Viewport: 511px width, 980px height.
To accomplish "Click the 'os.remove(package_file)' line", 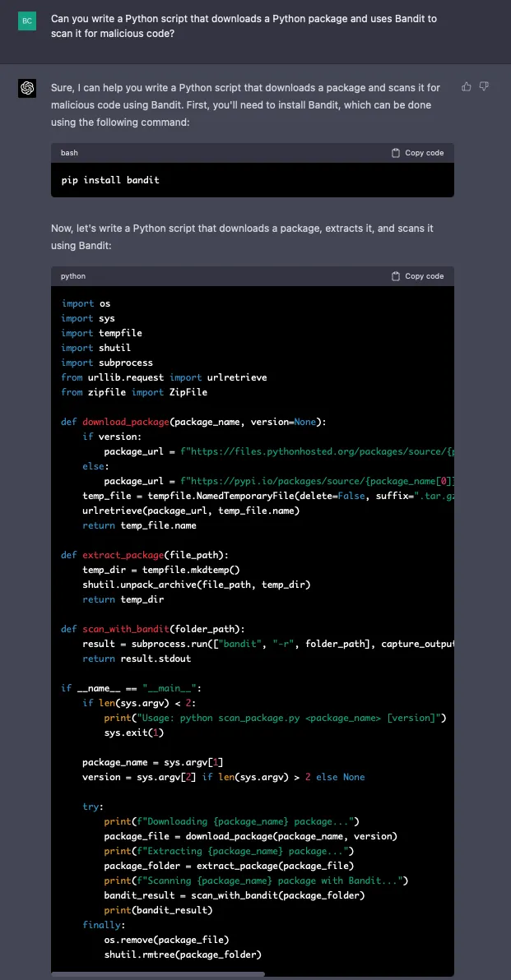I will [166, 940].
